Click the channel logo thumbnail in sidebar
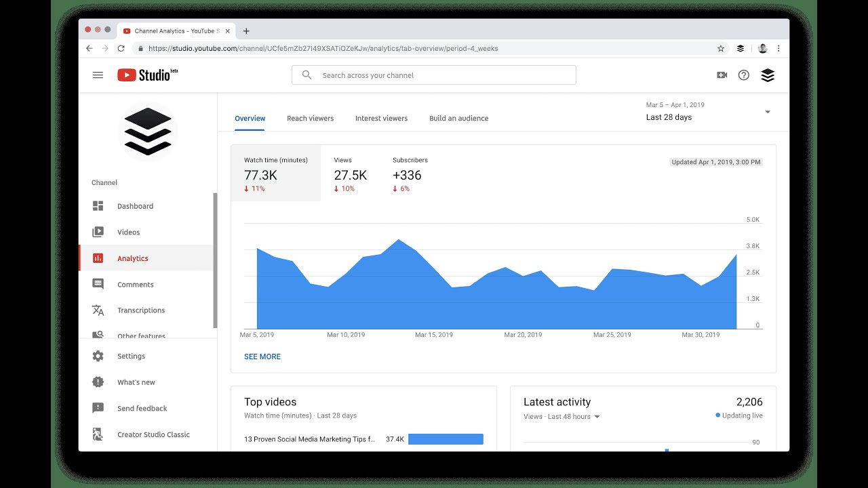This screenshot has height=488, width=868. tap(148, 131)
